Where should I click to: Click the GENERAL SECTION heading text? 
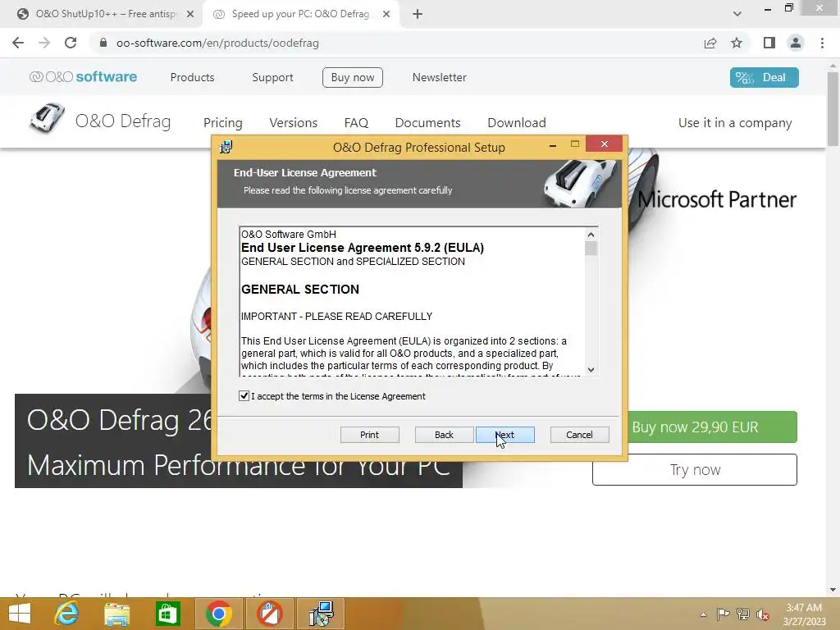[x=300, y=290]
